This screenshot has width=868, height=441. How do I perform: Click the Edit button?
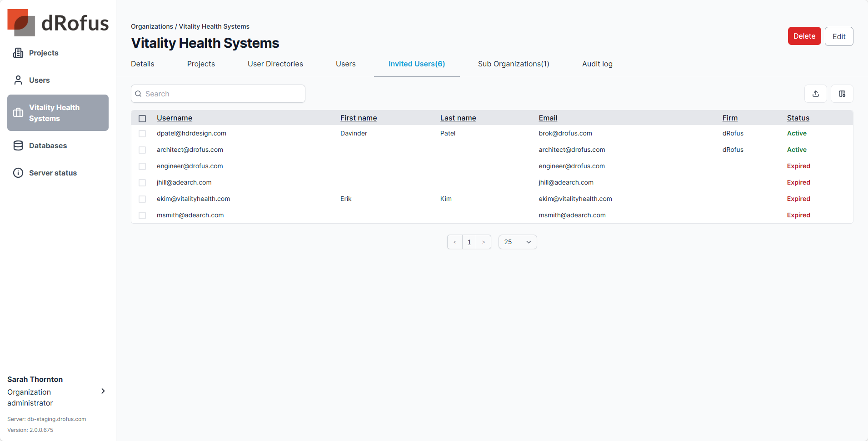pyautogui.click(x=839, y=36)
